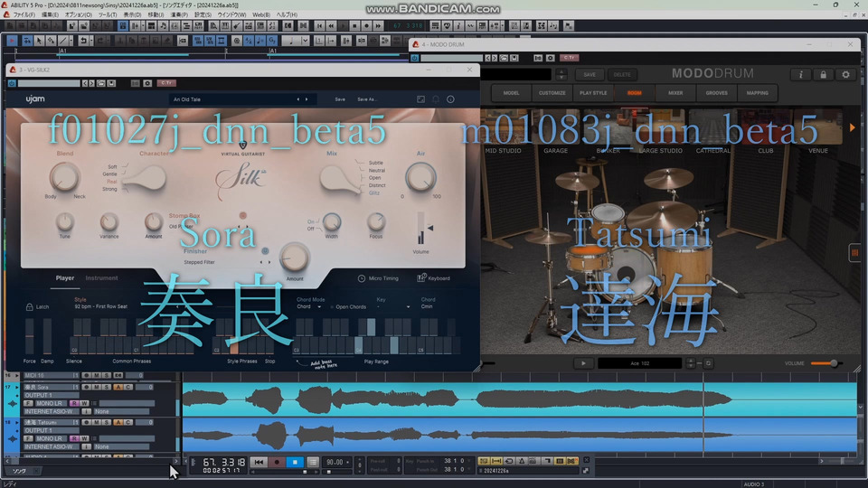This screenshot has height=488, width=868.
Task: Click the orange next-room arrow in MODO DRUM
Action: [x=852, y=127]
